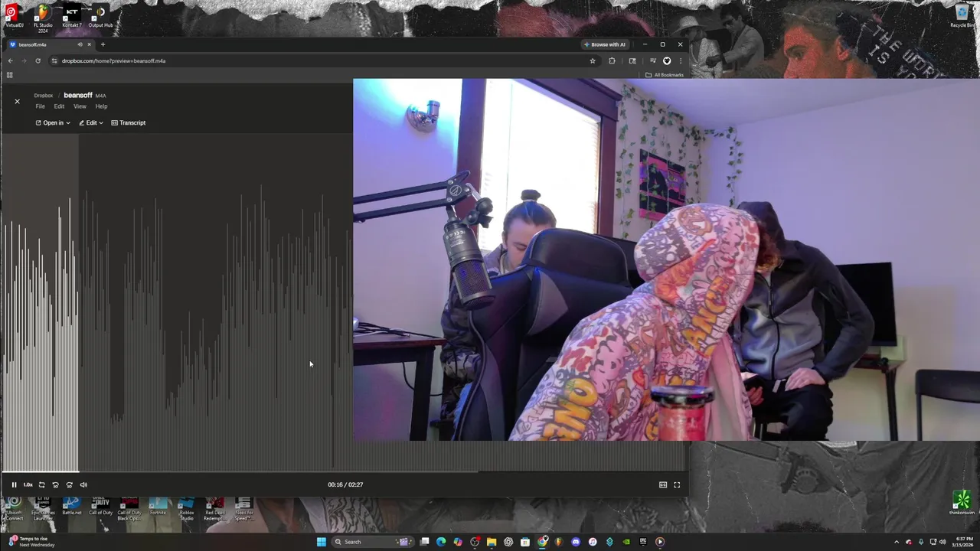This screenshot has height=551, width=980.
Task: Toggle the player layout view icon
Action: coord(663,484)
